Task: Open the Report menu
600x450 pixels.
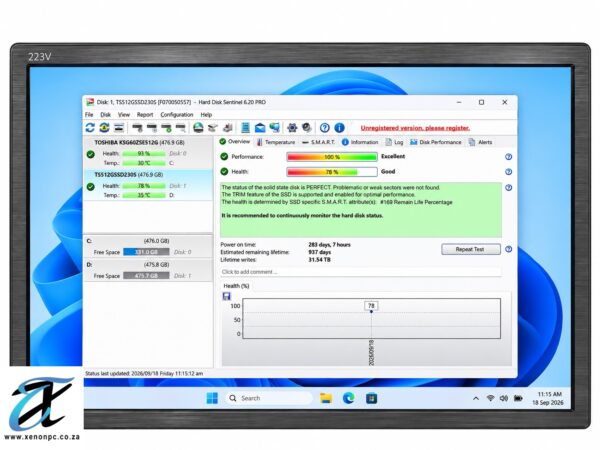Action: [x=145, y=114]
